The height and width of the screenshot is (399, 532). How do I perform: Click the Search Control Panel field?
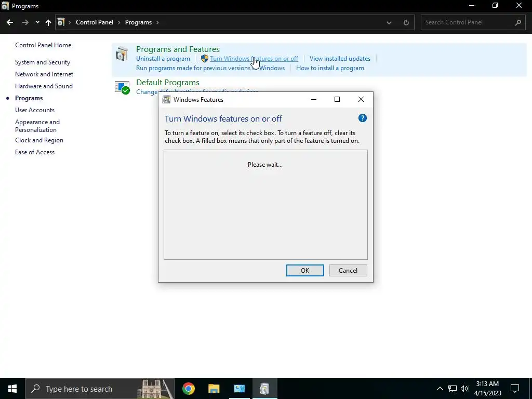(473, 22)
